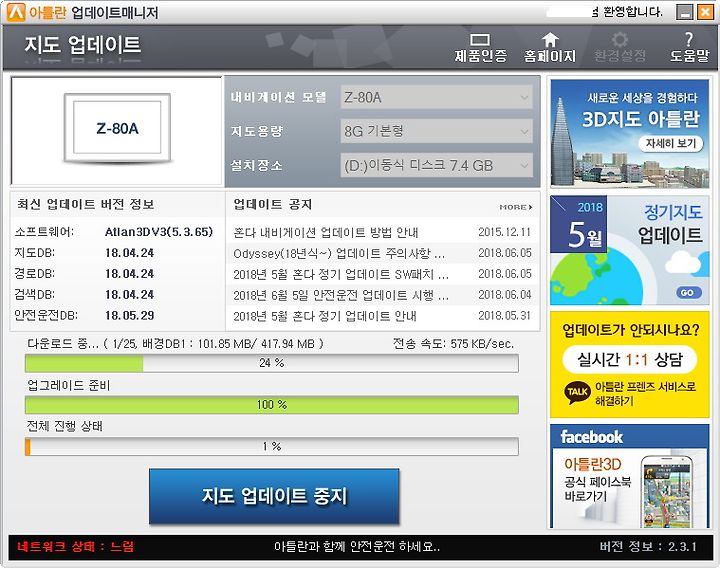Click 네트워크 상태 : 느림 status text
Viewport: 720px width, 568px height.
pos(76,547)
